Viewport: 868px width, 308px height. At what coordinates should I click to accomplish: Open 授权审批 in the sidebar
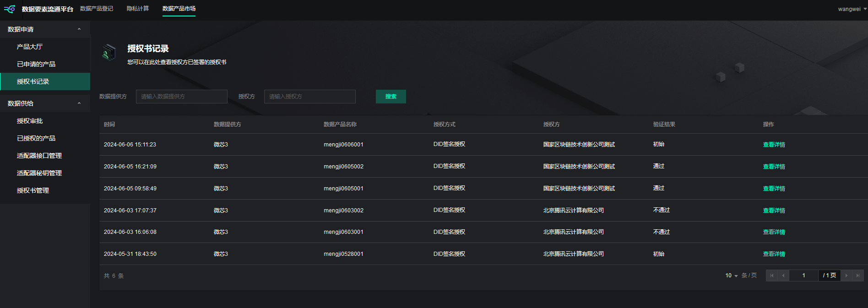30,121
